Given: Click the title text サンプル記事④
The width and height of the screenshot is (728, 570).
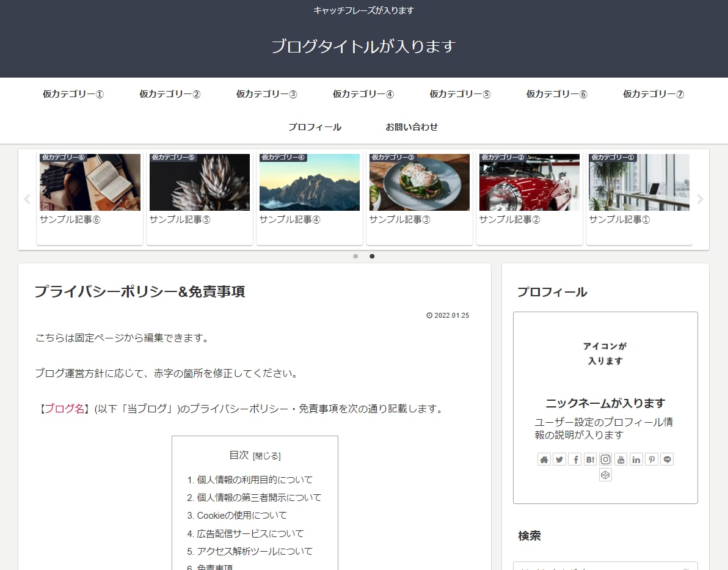Looking at the screenshot, I should (289, 219).
